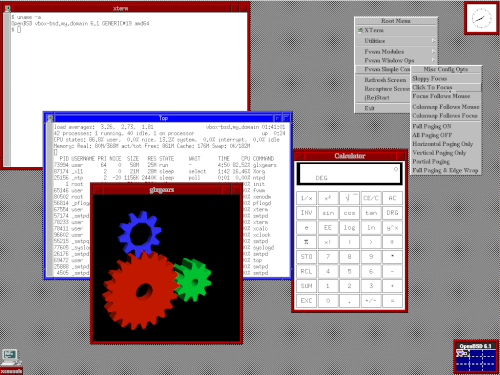Click the calculator DRG button
The height and width of the screenshot is (375, 500).
pyautogui.click(x=392, y=213)
